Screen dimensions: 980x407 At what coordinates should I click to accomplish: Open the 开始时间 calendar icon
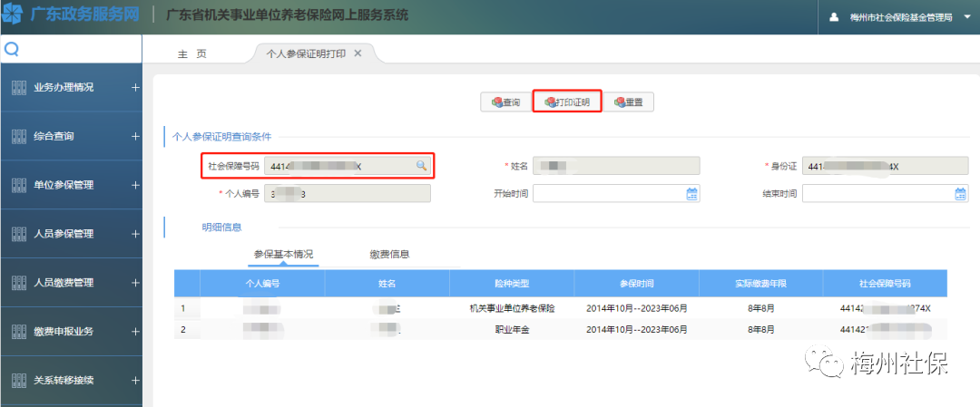point(691,194)
